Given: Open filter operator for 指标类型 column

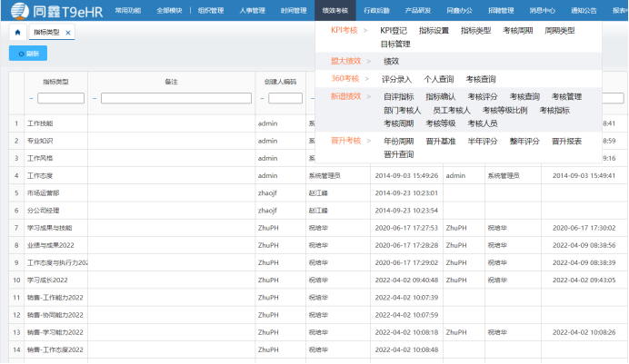Looking at the screenshot, I should (x=31, y=98).
